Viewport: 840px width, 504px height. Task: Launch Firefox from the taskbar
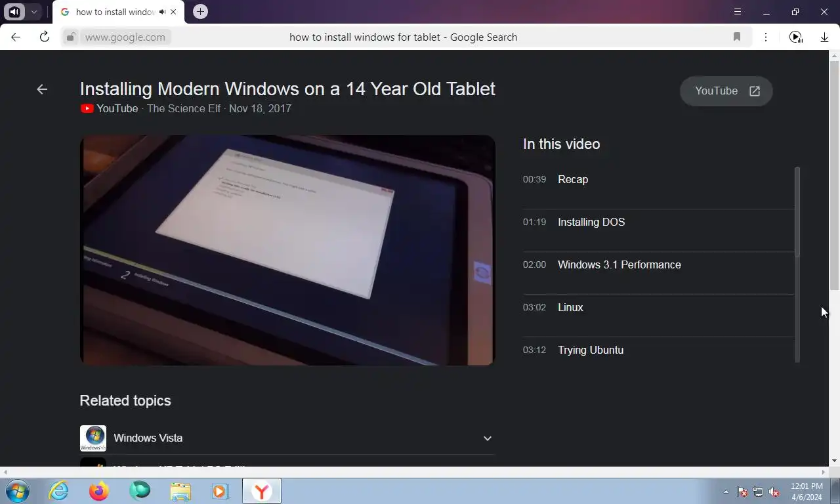[x=99, y=491]
